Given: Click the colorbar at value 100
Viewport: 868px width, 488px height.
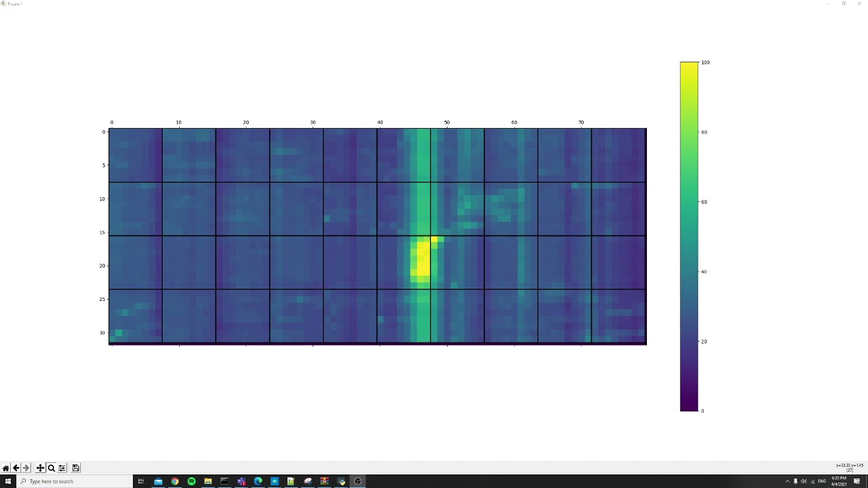Looking at the screenshot, I should [689, 63].
